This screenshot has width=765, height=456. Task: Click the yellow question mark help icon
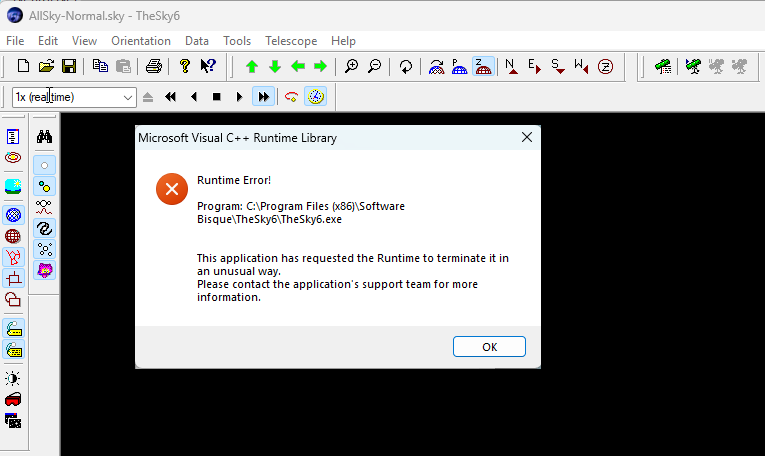(x=185, y=66)
